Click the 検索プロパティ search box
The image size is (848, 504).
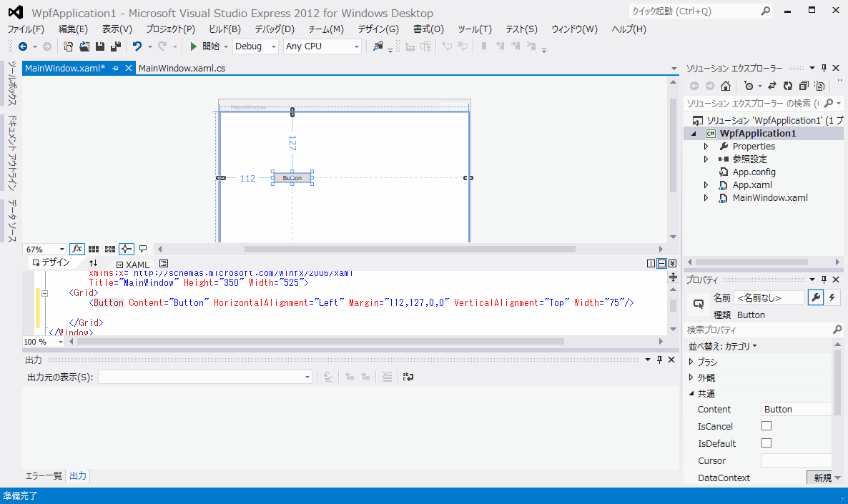(x=764, y=330)
